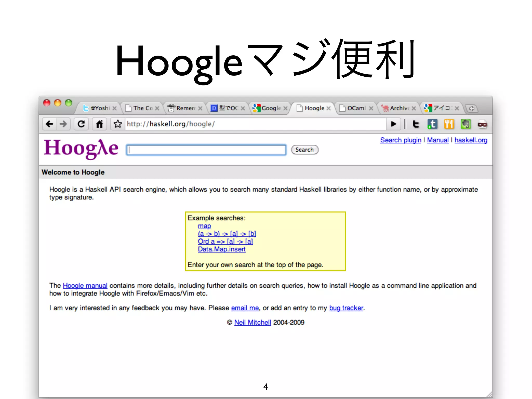This screenshot has height=399, width=532.
Task: Go forward with the forward arrow
Action: click(x=63, y=124)
